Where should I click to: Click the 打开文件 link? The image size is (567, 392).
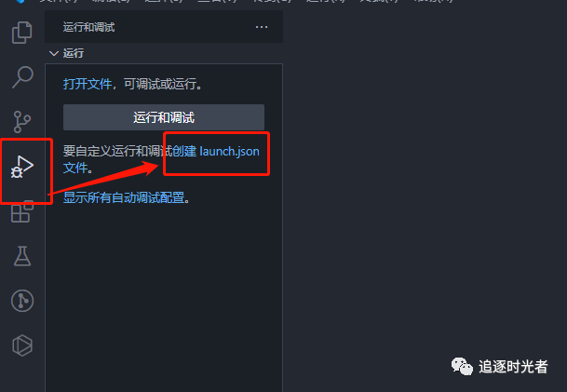click(x=88, y=84)
